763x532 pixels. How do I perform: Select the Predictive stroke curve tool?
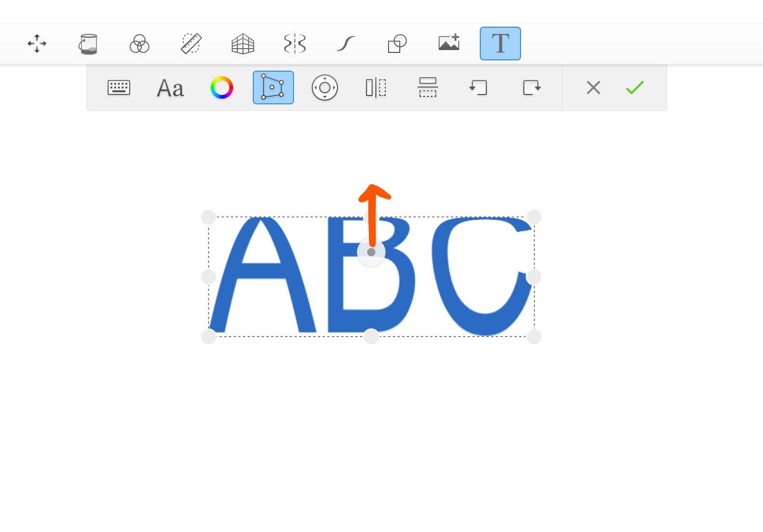click(x=346, y=44)
